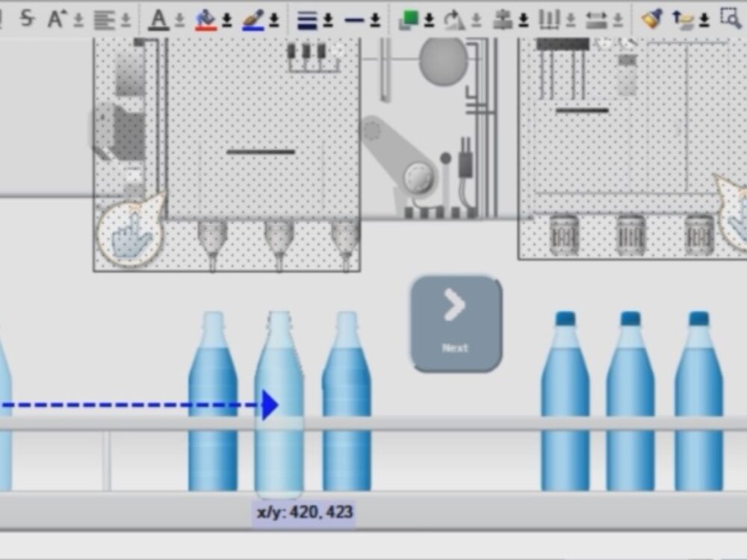Click the make same size icon
Screen dimensions: 747x560
pyautogui.click(x=595, y=20)
